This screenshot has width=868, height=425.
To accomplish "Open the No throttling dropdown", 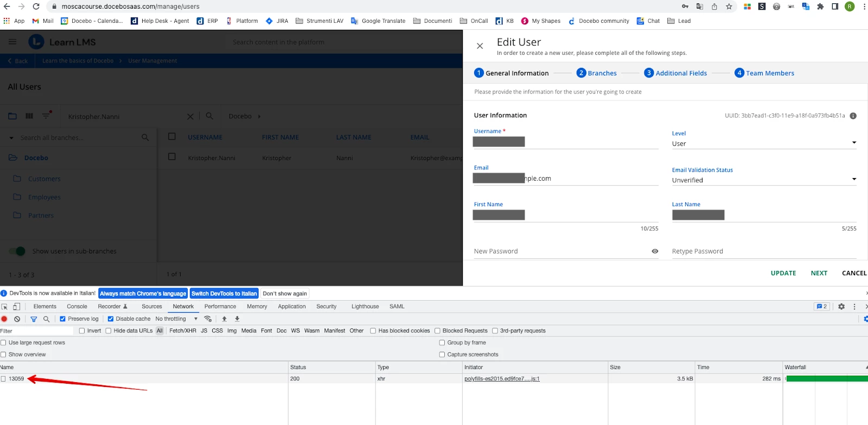I will 176,319.
